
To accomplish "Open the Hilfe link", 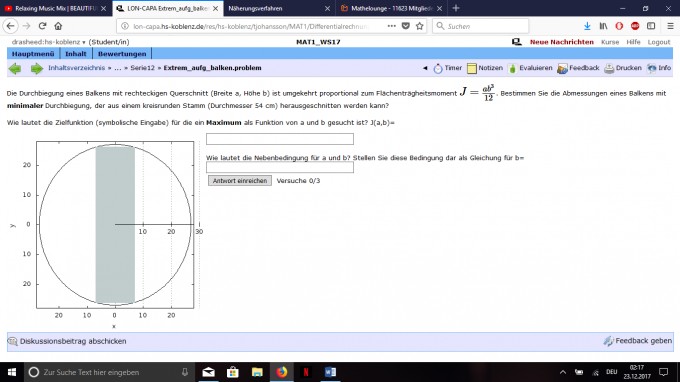I will click(633, 42).
